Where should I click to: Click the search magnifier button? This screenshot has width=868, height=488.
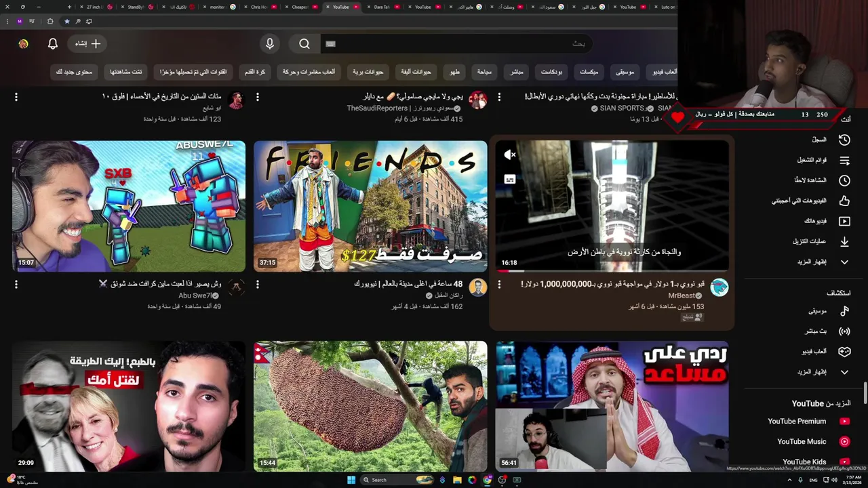tap(304, 43)
